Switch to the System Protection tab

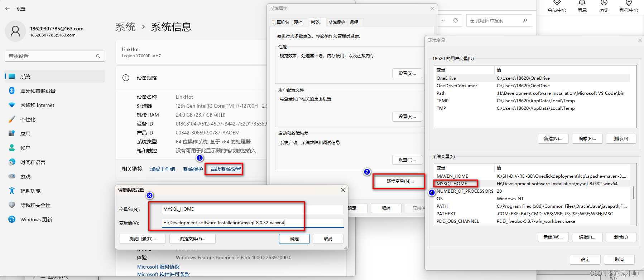pyautogui.click(x=337, y=22)
